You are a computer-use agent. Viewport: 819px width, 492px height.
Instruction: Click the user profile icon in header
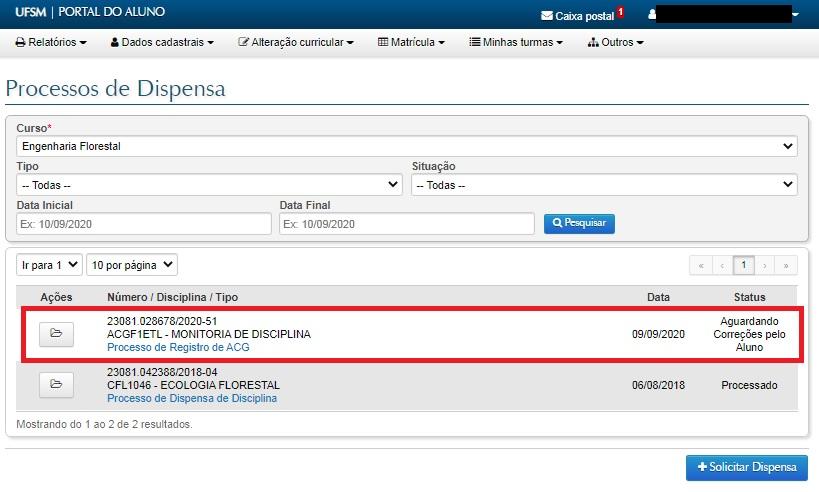click(x=653, y=15)
